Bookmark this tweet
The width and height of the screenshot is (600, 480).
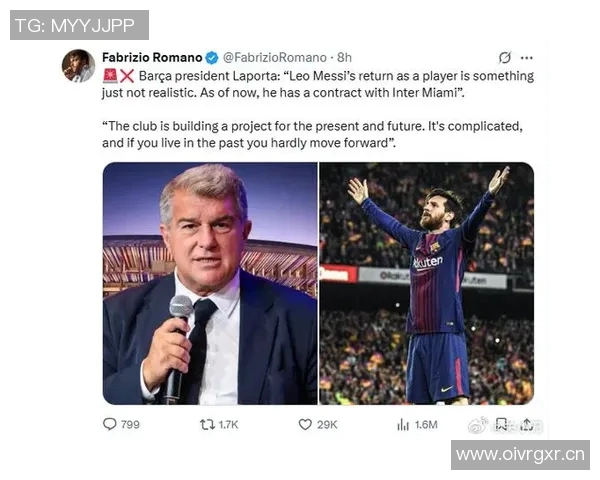click(501, 424)
